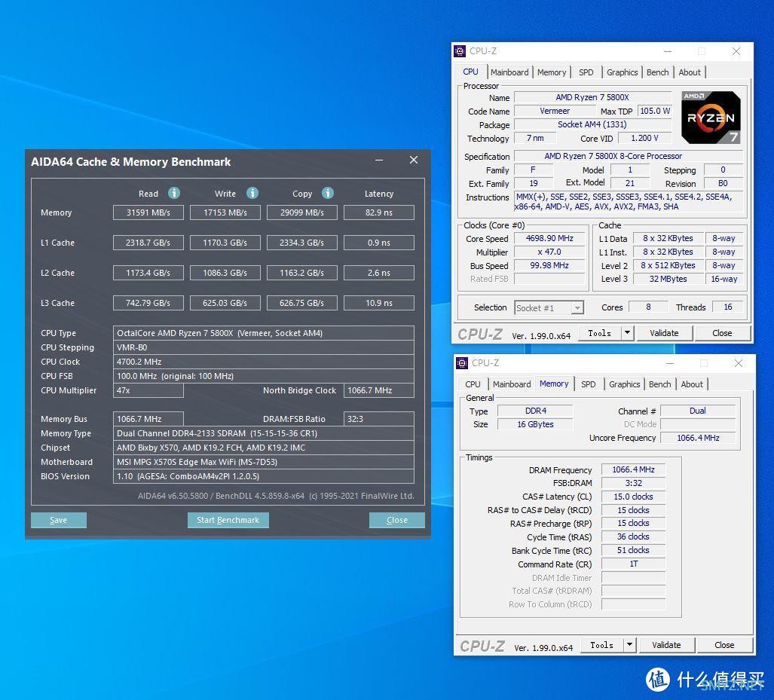The image size is (774, 700).
Task: Click DRAM:FSB Ratio value 32:3
Action: point(379,419)
